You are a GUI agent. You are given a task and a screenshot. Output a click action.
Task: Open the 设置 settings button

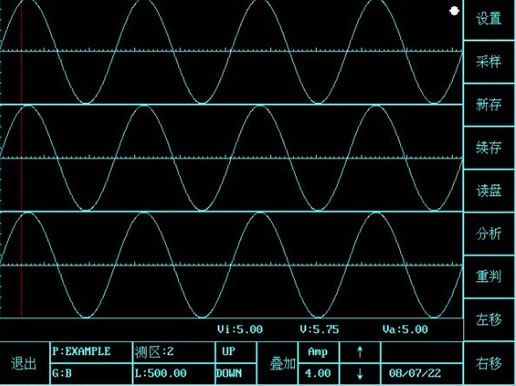pyautogui.click(x=489, y=19)
